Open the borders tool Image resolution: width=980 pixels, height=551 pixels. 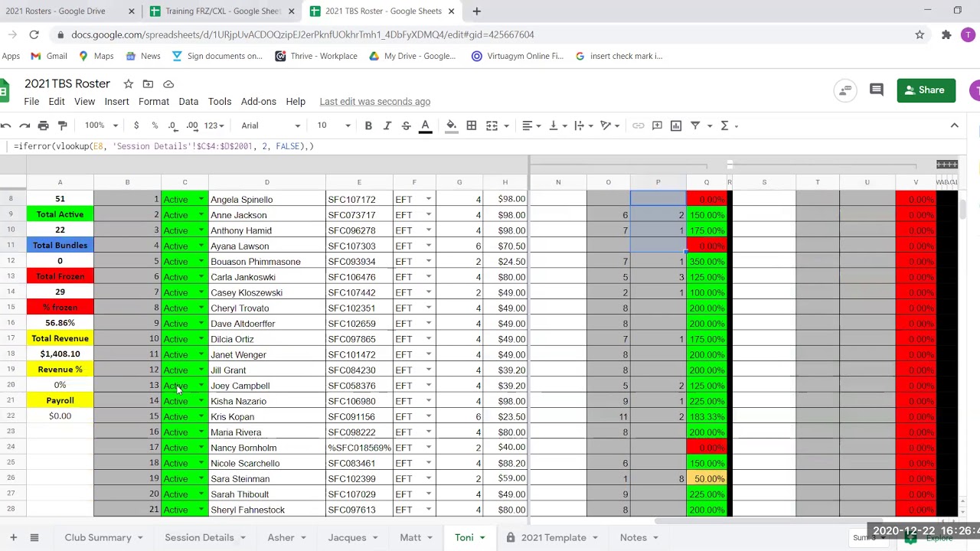(472, 126)
